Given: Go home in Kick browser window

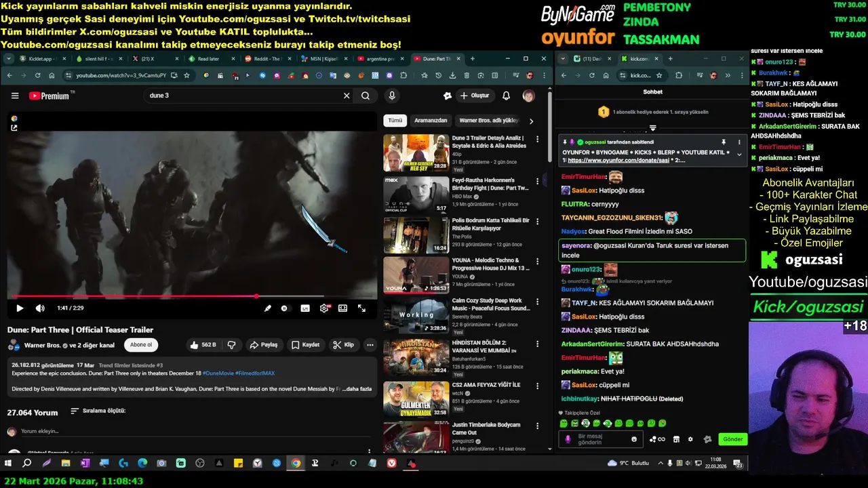Looking at the screenshot, I should coord(606,75).
